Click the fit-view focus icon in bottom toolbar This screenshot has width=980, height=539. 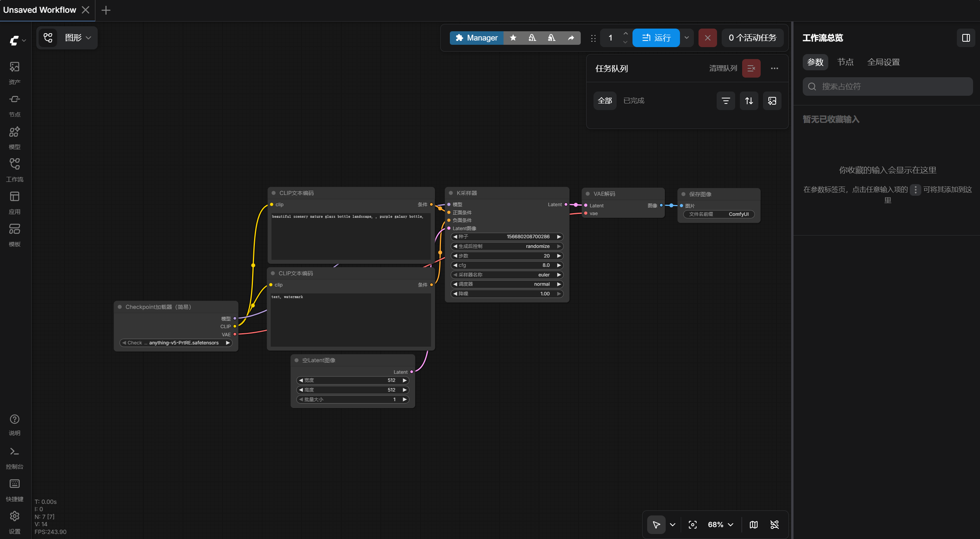click(692, 525)
